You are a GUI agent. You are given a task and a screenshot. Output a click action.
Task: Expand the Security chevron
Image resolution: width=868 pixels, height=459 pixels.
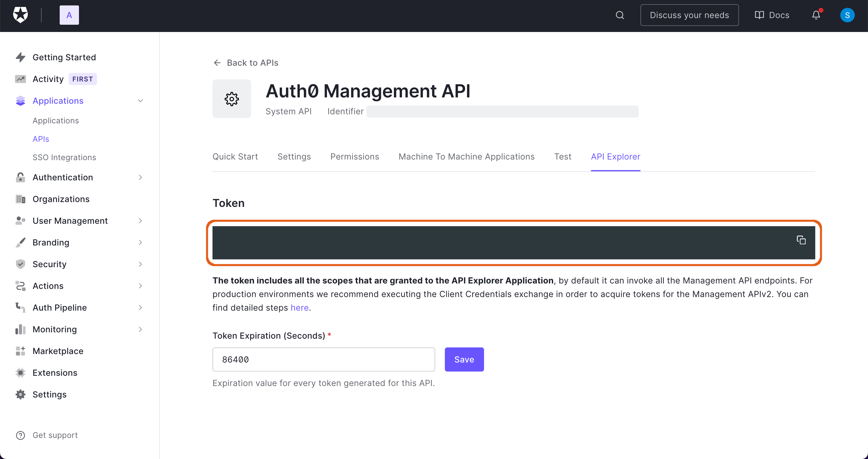[x=140, y=264]
